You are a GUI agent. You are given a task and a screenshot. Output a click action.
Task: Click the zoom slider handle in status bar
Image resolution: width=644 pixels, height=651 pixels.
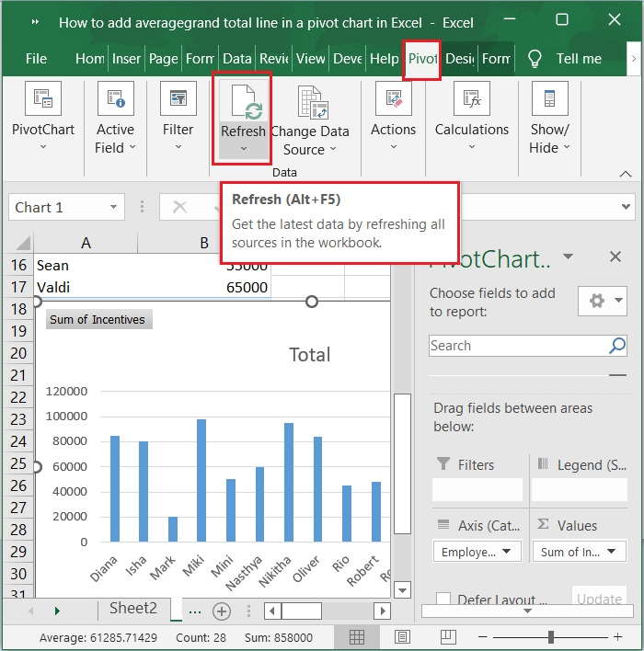click(x=550, y=637)
